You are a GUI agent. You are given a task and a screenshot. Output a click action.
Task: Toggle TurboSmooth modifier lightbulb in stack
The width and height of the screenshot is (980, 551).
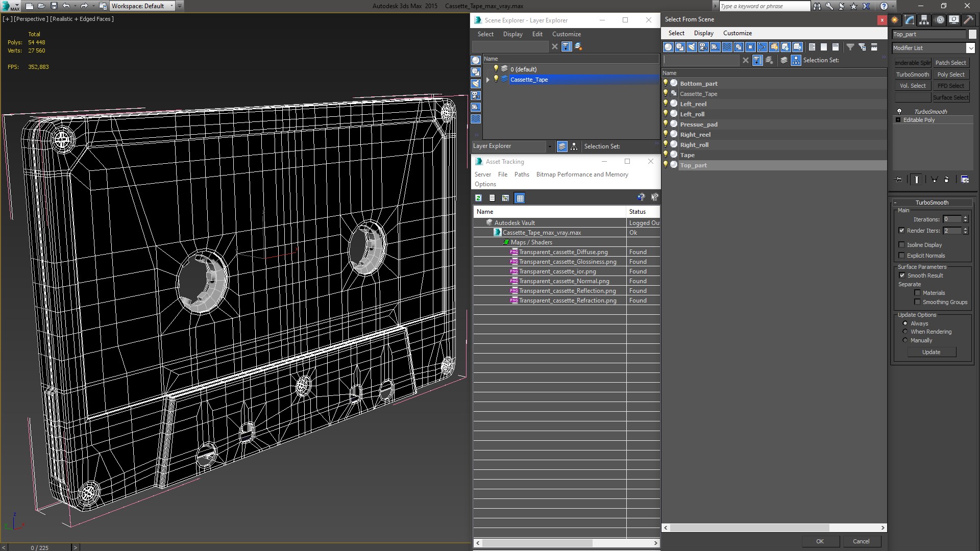(x=899, y=111)
